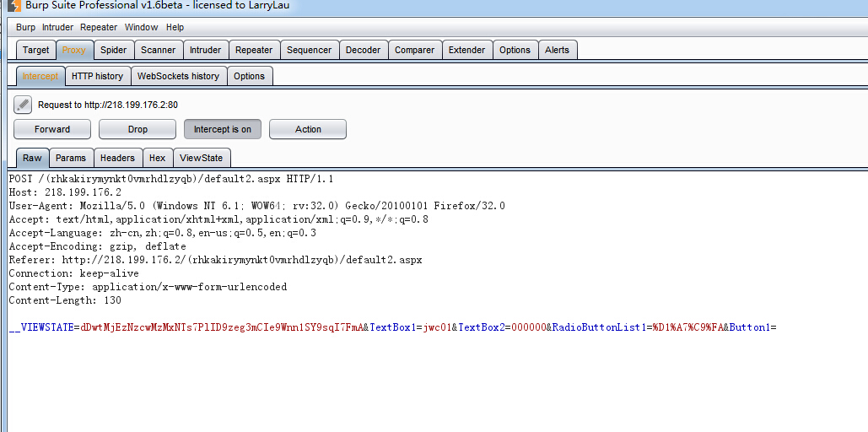This screenshot has height=432, width=868.
Task: Open the Scanner tab
Action: pyautogui.click(x=159, y=50)
